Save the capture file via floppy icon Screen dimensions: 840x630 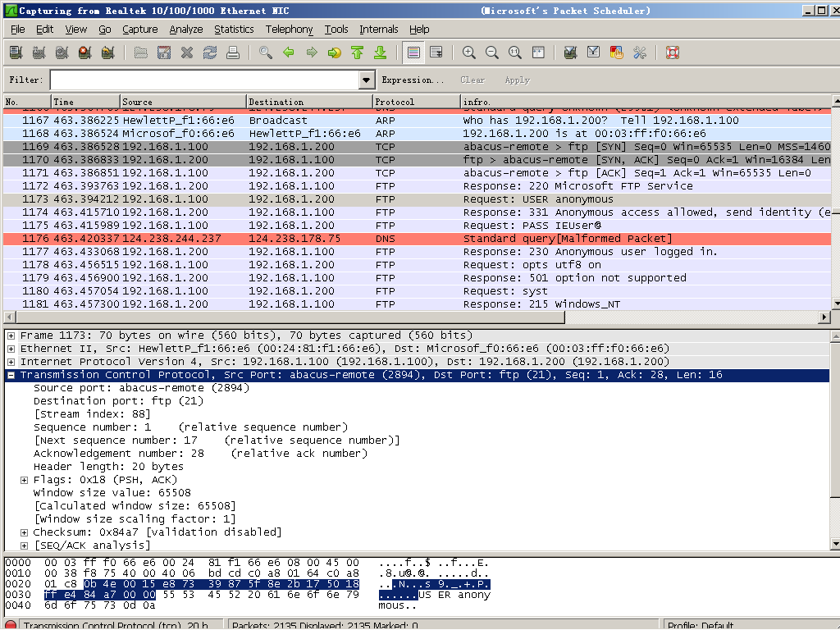coord(164,52)
